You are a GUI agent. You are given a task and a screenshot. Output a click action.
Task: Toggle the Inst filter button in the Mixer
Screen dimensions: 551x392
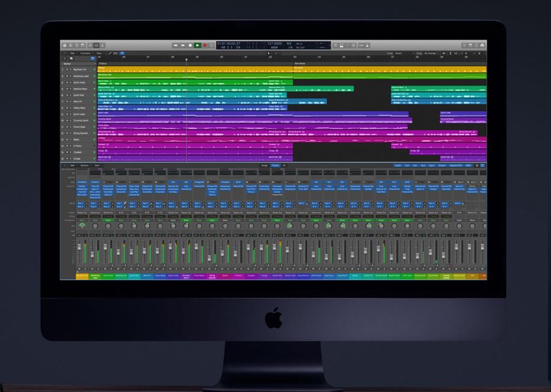coord(407,165)
